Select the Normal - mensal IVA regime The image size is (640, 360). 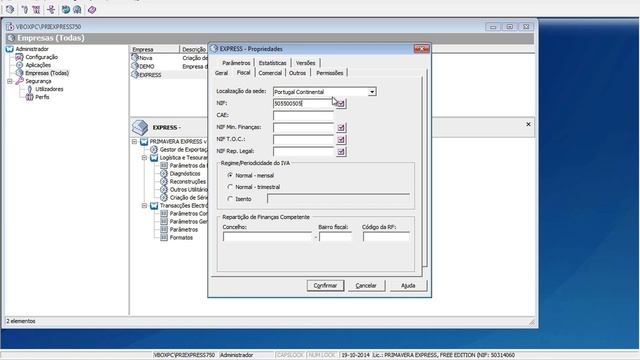click(230, 175)
